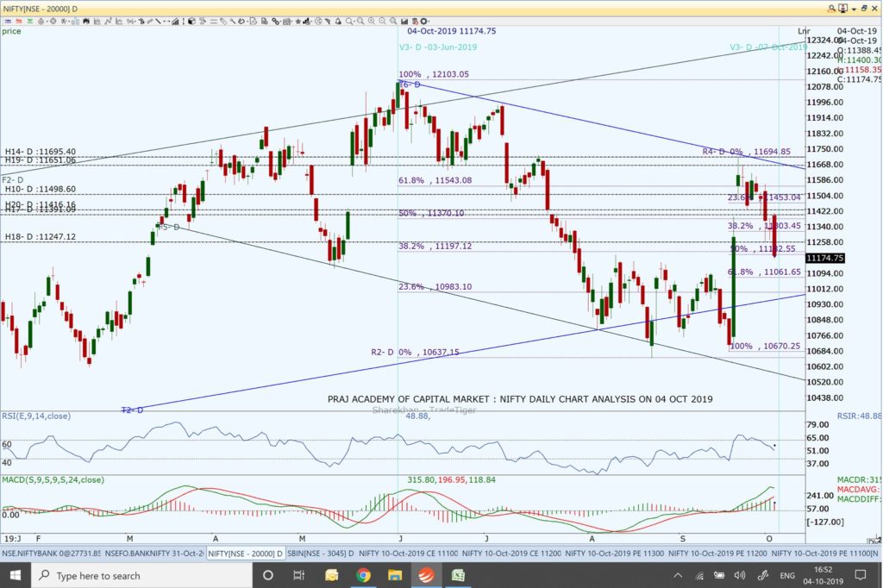Switch to the NSEFO.BANKNIFTY 31-Oct tab
This screenshot has height=588, width=883.
point(154,554)
